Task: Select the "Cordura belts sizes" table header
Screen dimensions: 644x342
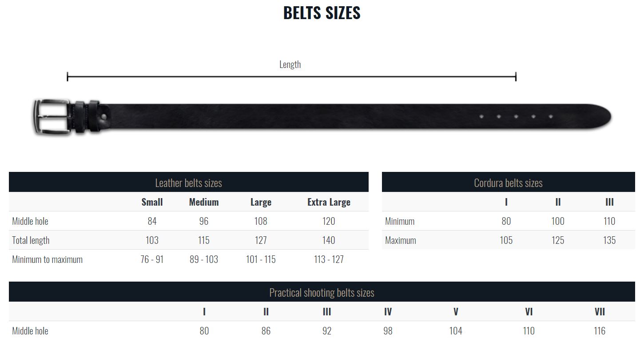Action: (x=508, y=183)
